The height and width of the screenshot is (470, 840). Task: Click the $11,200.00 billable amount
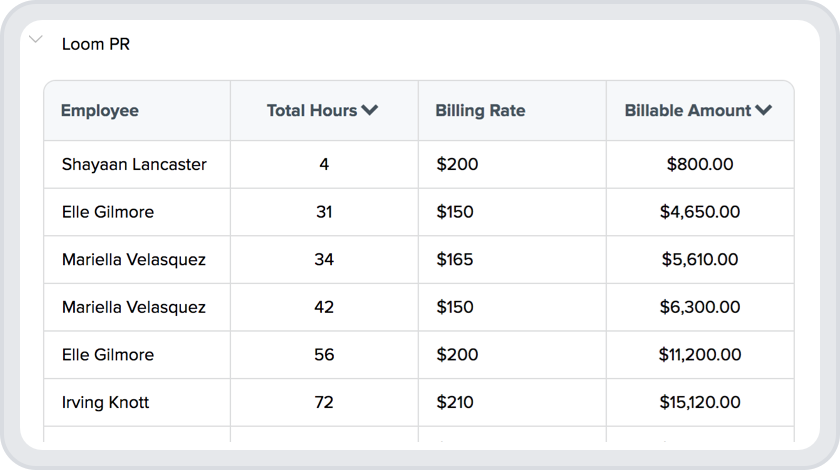click(x=700, y=355)
